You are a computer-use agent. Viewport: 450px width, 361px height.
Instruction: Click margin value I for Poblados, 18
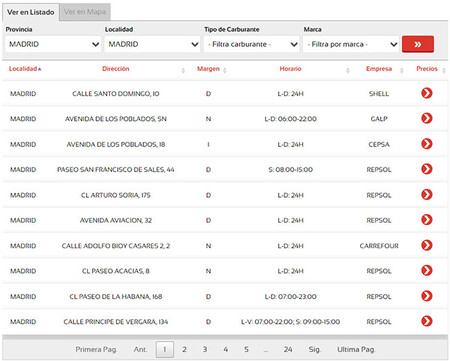click(208, 144)
